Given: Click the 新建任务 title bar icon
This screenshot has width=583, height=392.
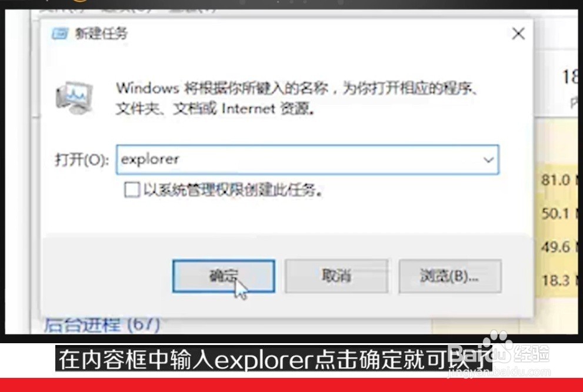Looking at the screenshot, I should pos(59,34).
